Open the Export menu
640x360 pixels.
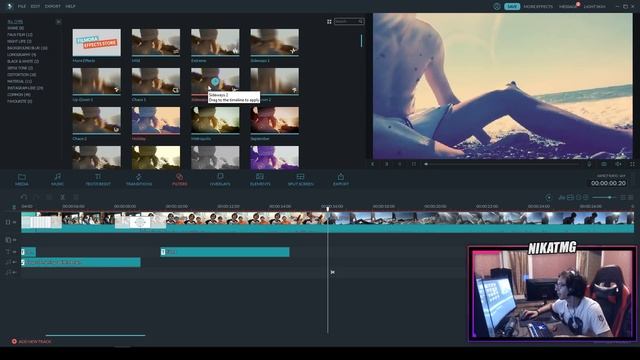(53, 7)
